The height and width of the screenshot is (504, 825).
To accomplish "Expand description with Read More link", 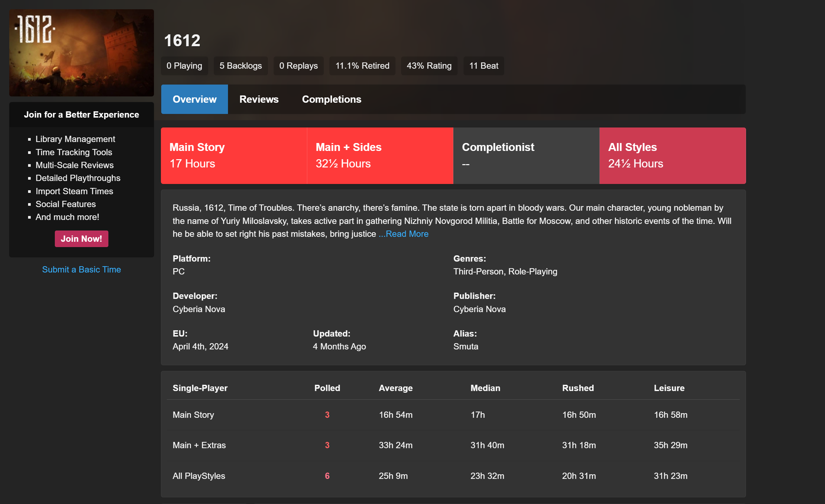I will point(403,234).
